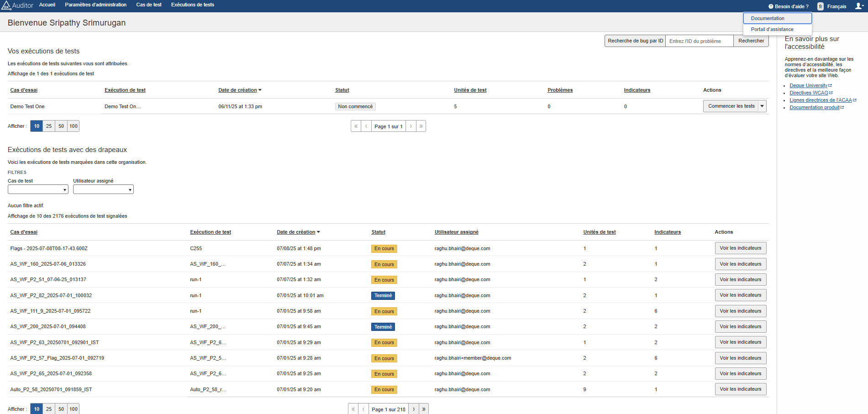Viewport: 868px width, 414px height.
Task: Click the Besoin d'aide help icon
Action: click(x=771, y=6)
